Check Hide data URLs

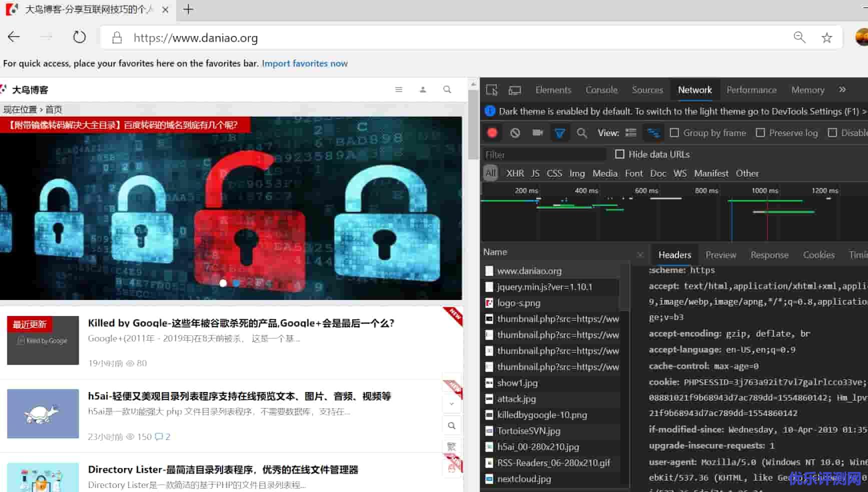[620, 154]
